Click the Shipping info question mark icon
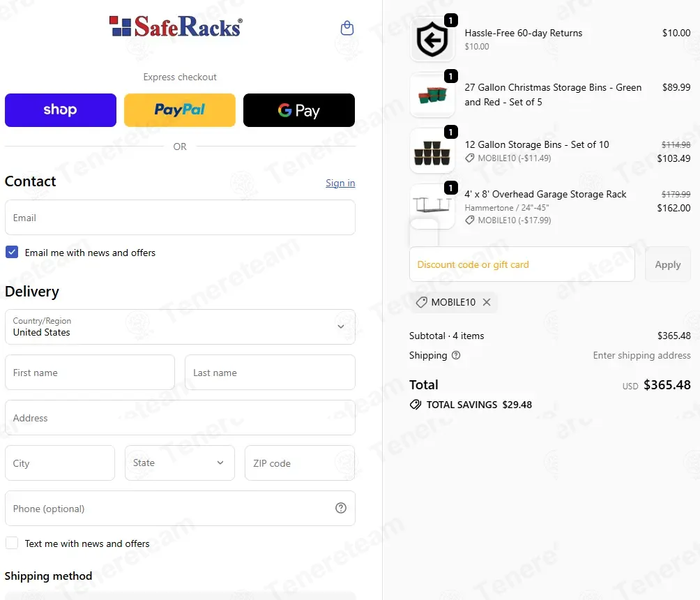The width and height of the screenshot is (700, 600). [456, 355]
